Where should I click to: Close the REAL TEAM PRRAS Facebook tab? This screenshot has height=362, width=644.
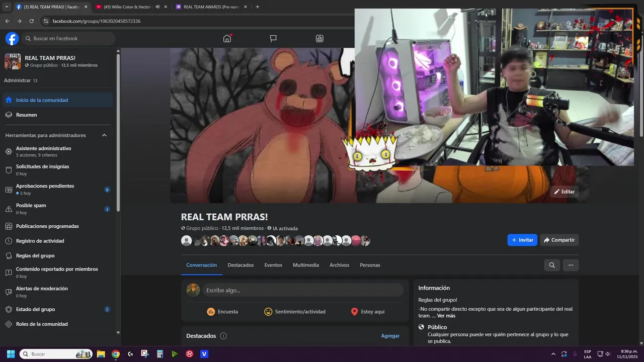(x=86, y=7)
